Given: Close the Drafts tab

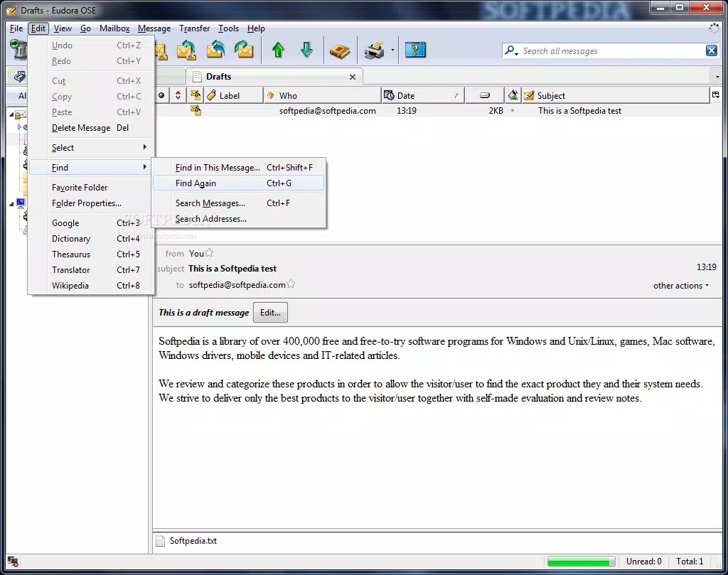Looking at the screenshot, I should coord(353,77).
